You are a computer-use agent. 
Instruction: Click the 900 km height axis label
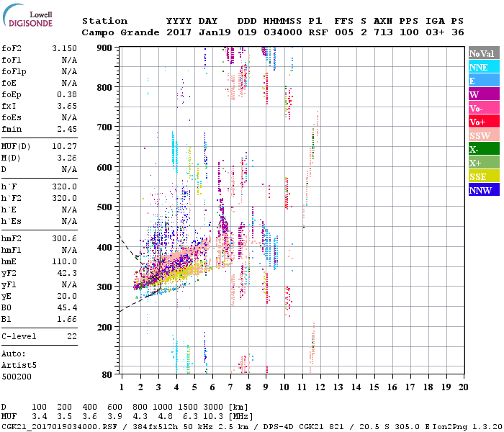pos(104,48)
